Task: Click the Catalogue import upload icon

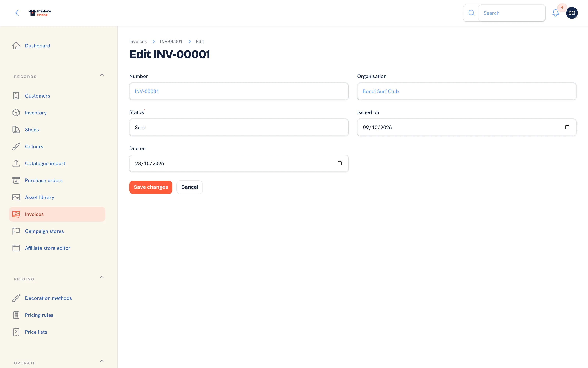Action: coord(16,163)
